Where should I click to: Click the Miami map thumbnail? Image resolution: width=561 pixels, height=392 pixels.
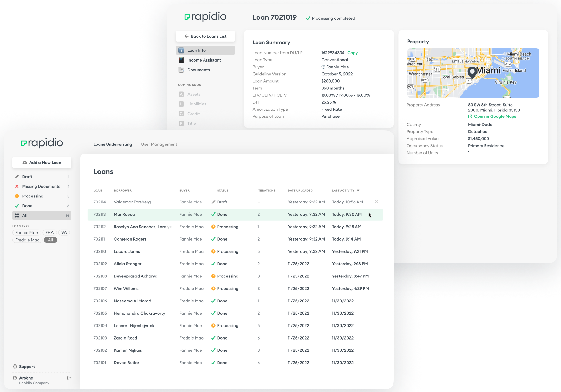coord(473,73)
